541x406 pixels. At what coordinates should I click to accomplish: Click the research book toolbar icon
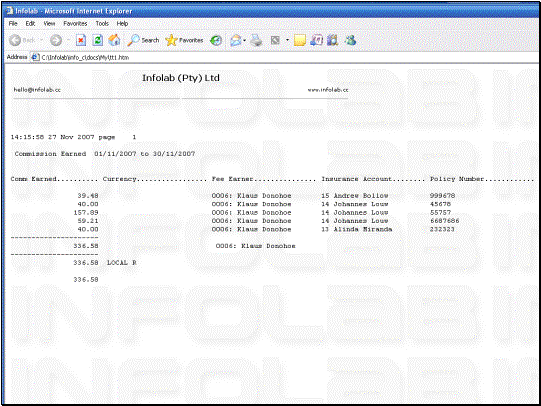[x=332, y=40]
